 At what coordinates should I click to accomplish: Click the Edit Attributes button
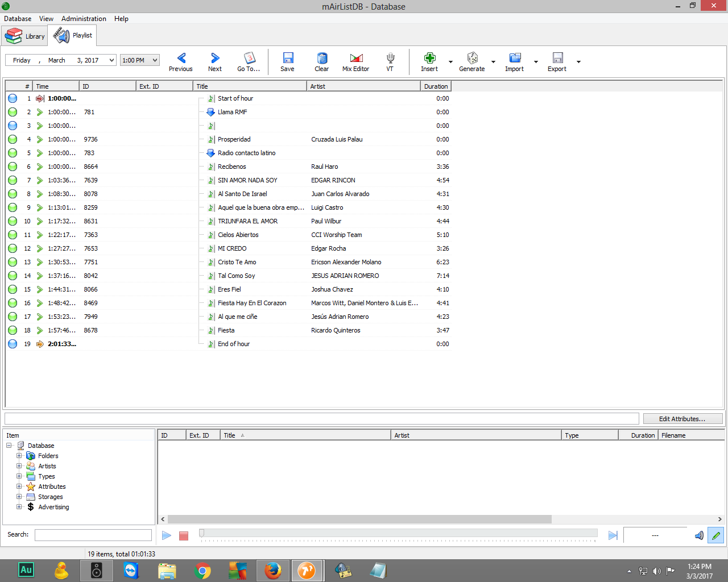pos(682,419)
